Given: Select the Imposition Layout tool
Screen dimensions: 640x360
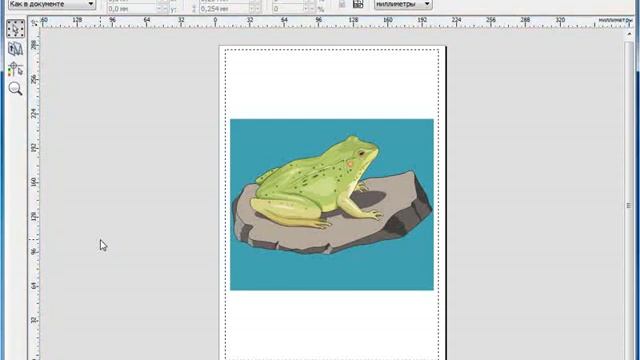Looking at the screenshot, I should click(16, 49).
